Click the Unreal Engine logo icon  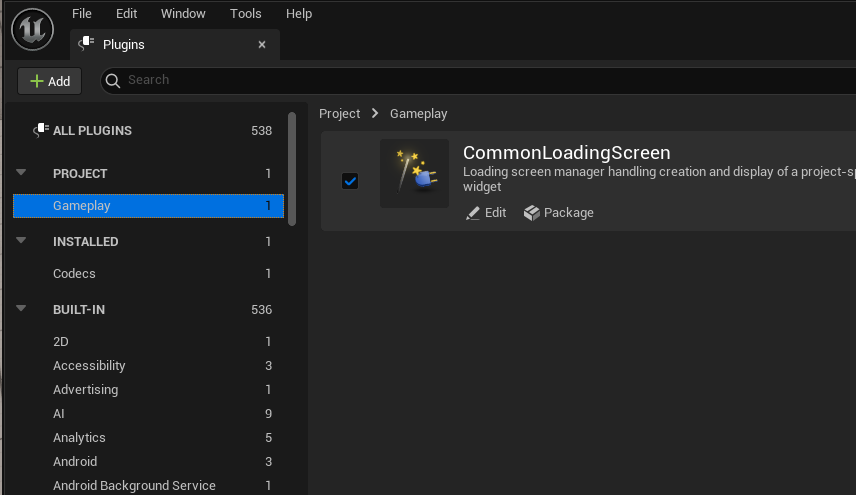pos(33,29)
